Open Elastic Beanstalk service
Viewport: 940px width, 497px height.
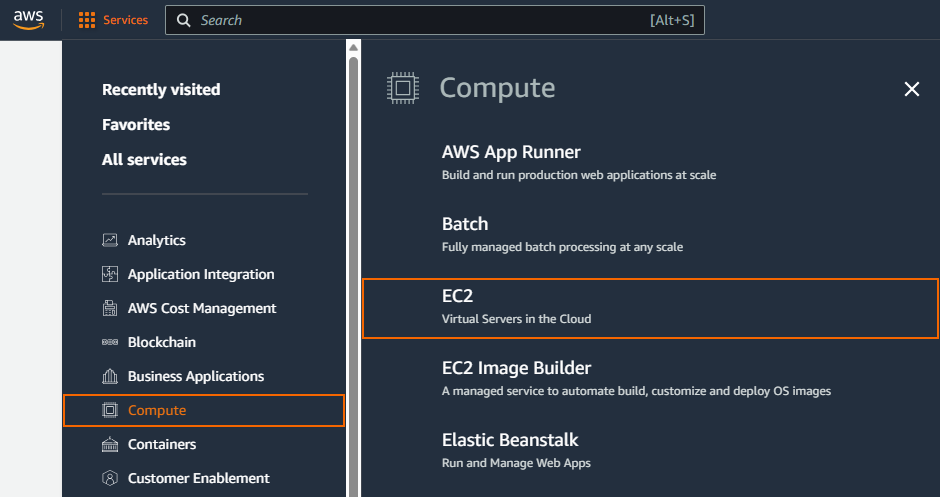(x=510, y=440)
